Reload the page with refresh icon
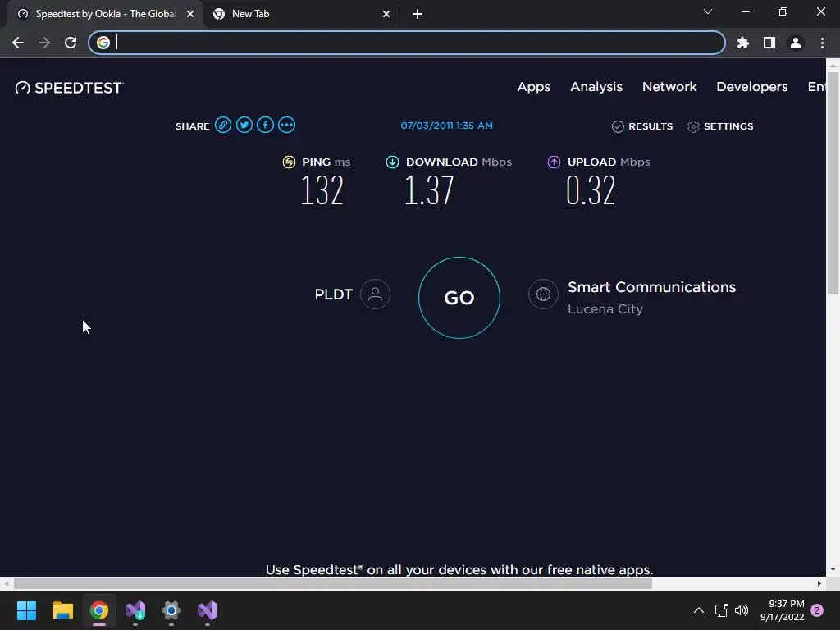The width and height of the screenshot is (840, 630). [x=71, y=43]
